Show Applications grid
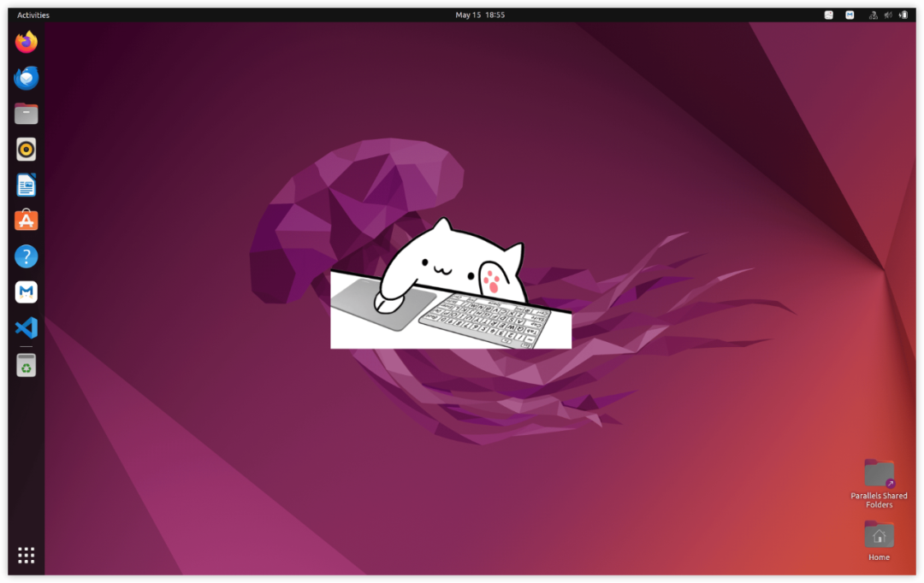Viewport: 924px width, 583px height. pyautogui.click(x=26, y=555)
